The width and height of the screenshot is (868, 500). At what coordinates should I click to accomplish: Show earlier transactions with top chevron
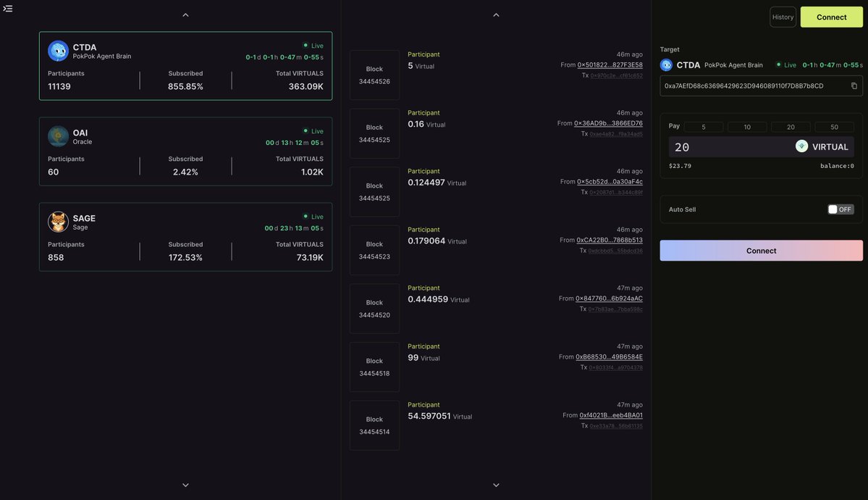[x=496, y=15]
